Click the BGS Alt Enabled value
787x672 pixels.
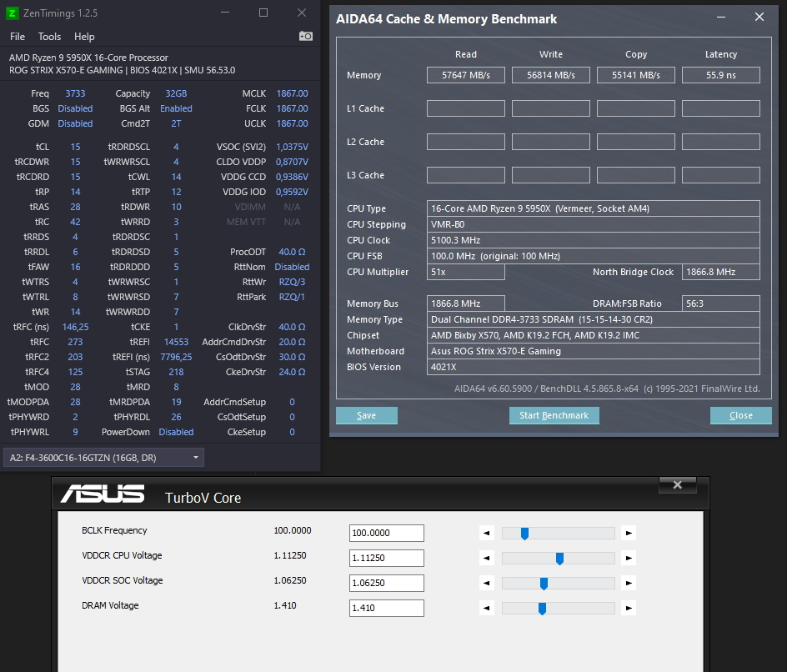tap(176, 108)
